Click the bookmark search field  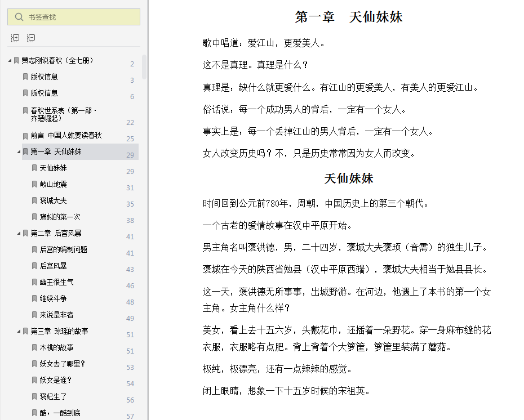point(74,17)
